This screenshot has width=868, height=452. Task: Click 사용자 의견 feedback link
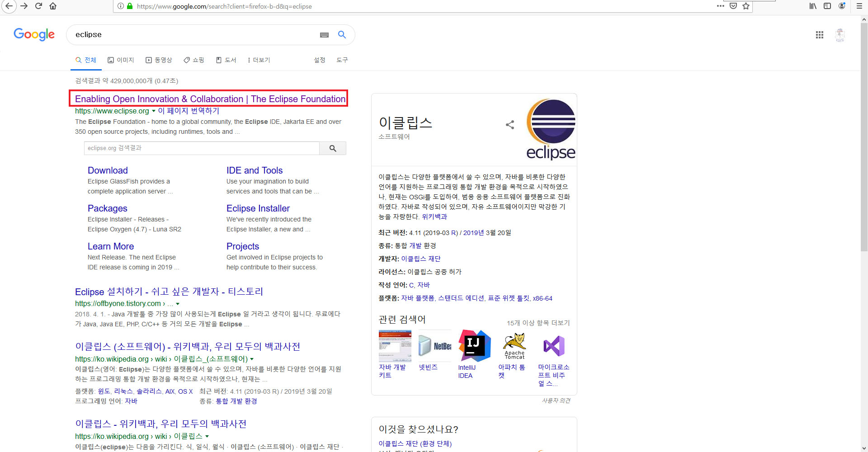click(x=556, y=401)
